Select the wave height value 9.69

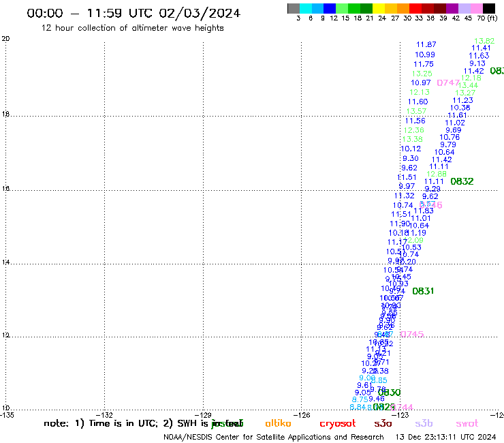click(x=454, y=130)
